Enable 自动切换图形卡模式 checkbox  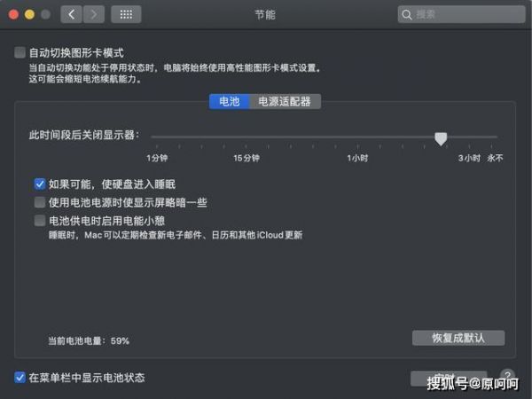[20, 52]
